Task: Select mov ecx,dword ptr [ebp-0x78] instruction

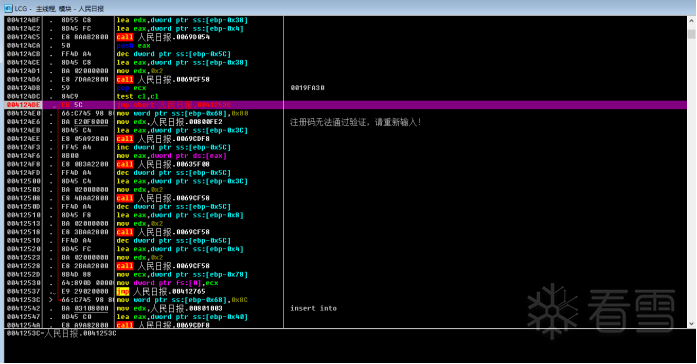Action: pos(182,274)
